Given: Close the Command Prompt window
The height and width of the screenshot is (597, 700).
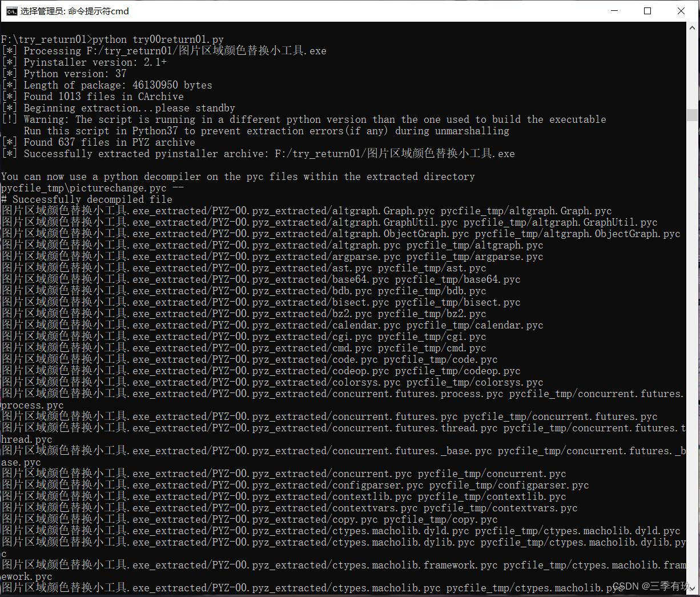Looking at the screenshot, I should [681, 11].
